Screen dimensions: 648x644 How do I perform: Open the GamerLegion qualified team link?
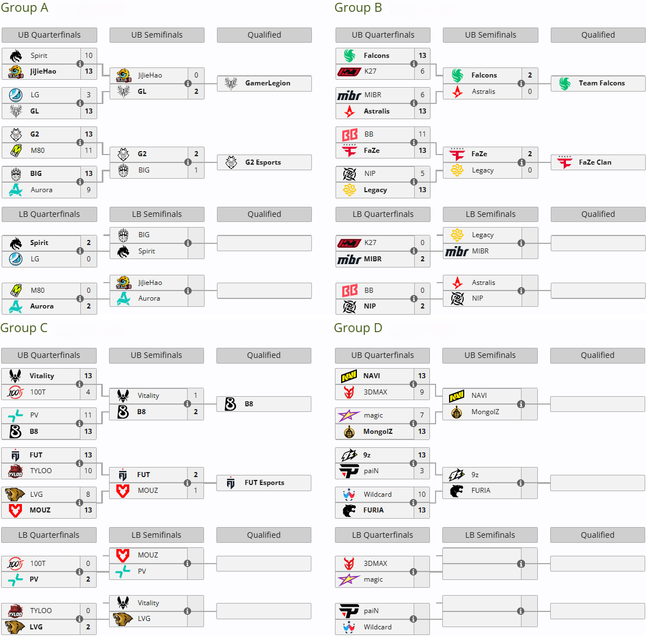click(x=268, y=83)
